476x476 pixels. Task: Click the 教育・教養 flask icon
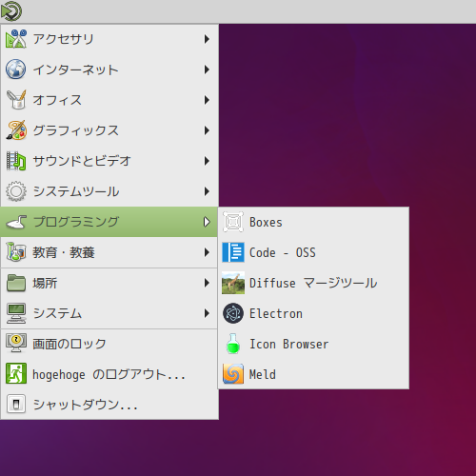point(16,252)
